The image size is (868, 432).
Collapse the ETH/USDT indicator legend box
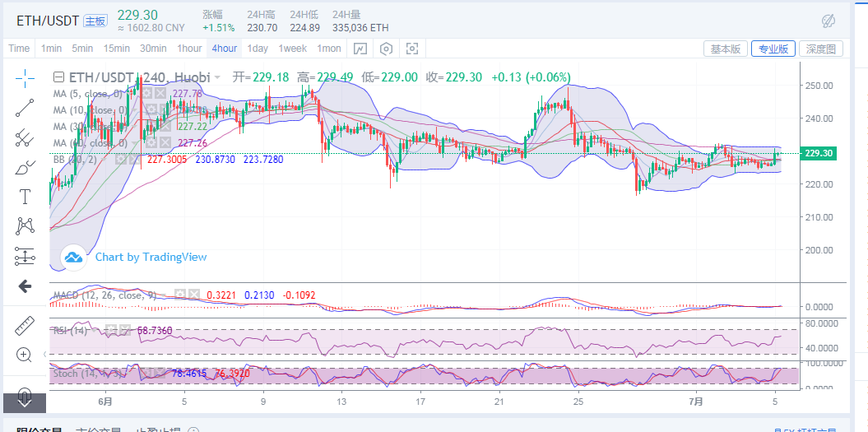tap(58, 77)
